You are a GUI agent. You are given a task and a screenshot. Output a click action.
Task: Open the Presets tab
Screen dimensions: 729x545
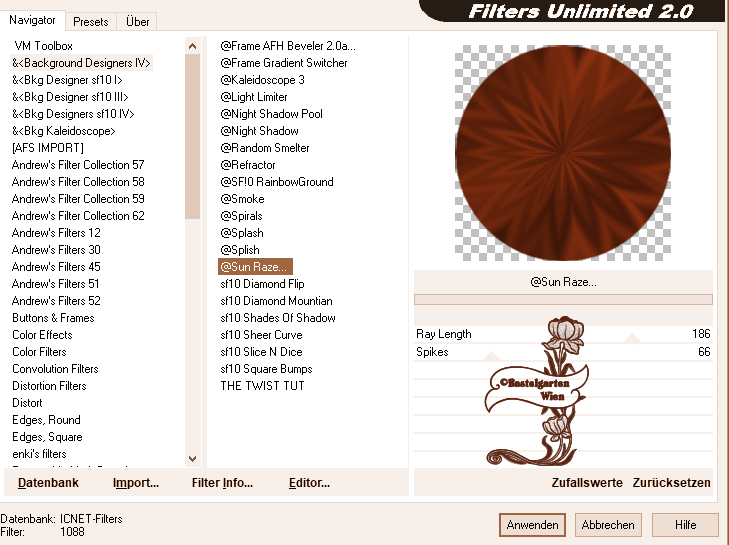91,21
